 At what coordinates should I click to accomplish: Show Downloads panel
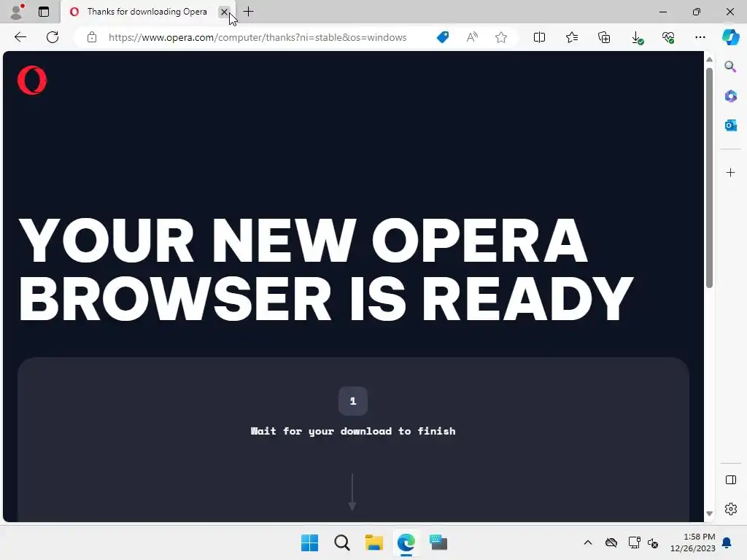(x=636, y=38)
